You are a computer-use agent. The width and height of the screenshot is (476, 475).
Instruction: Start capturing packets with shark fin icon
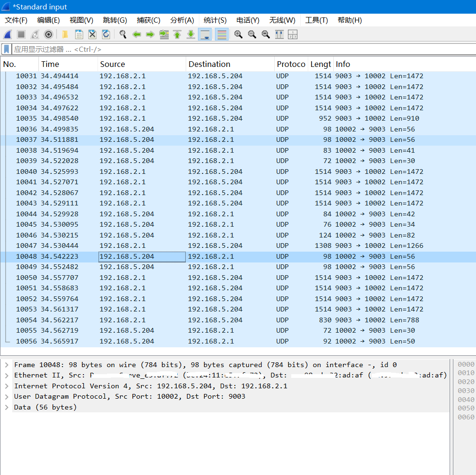coord(8,34)
